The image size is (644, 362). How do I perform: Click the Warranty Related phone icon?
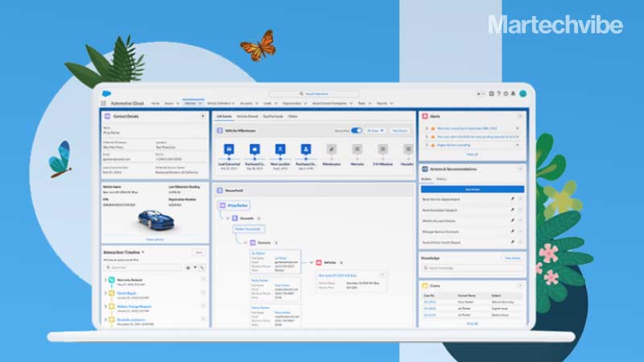click(112, 280)
